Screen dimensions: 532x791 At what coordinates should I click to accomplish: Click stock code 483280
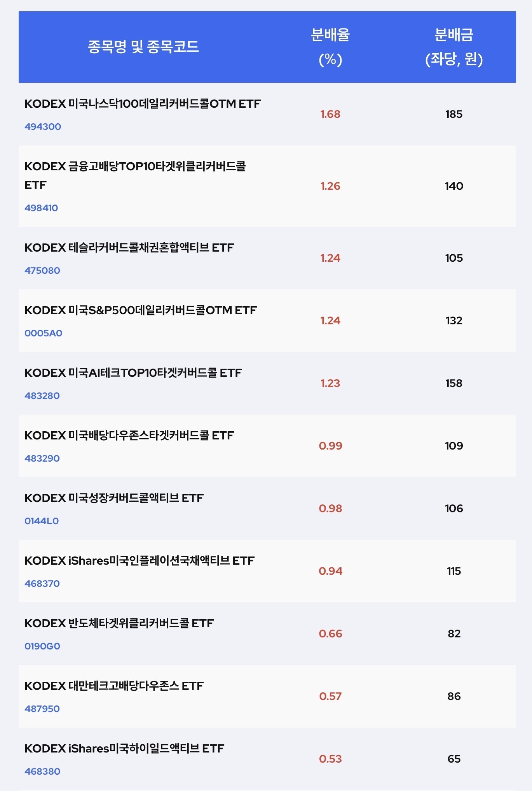[x=42, y=396]
